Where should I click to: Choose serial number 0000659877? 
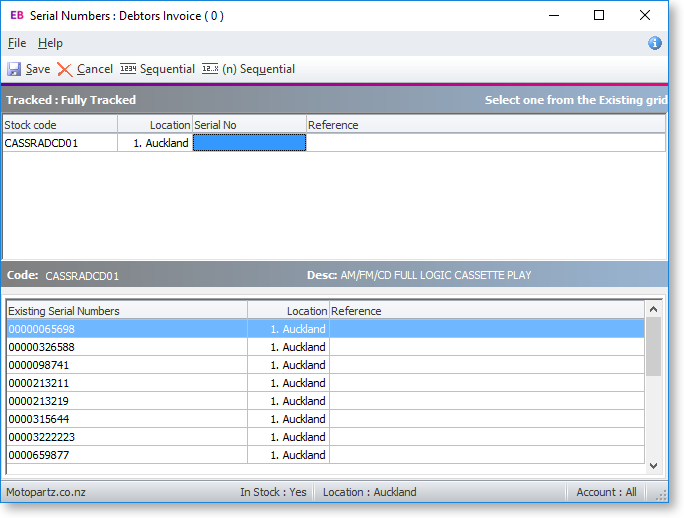tap(39, 455)
